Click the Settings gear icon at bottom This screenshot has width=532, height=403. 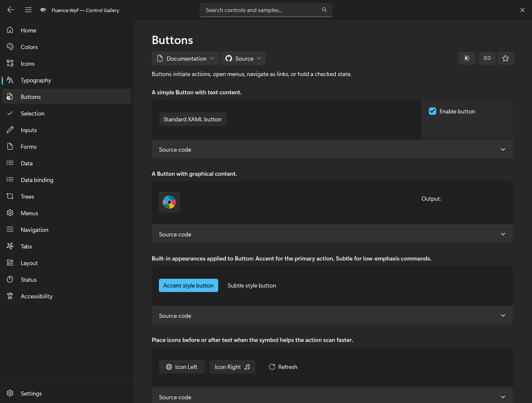(x=10, y=393)
